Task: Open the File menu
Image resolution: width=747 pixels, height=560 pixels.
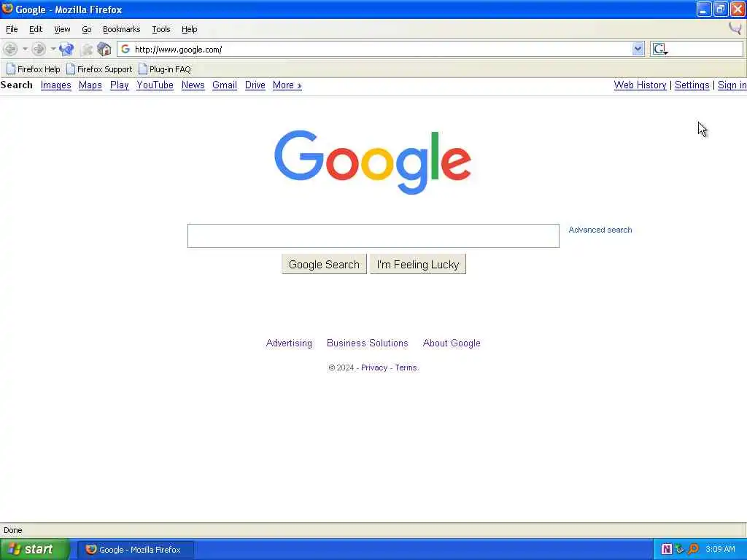Action: [12, 29]
